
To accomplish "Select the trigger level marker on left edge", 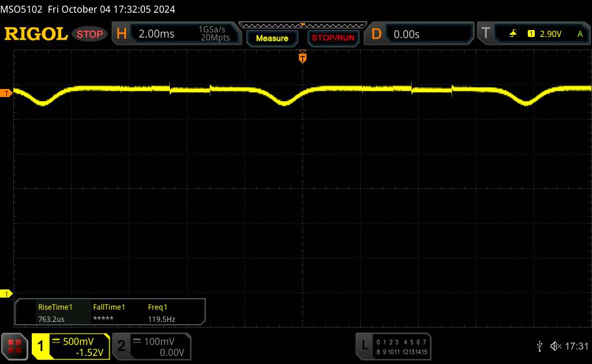I will pos(6,93).
